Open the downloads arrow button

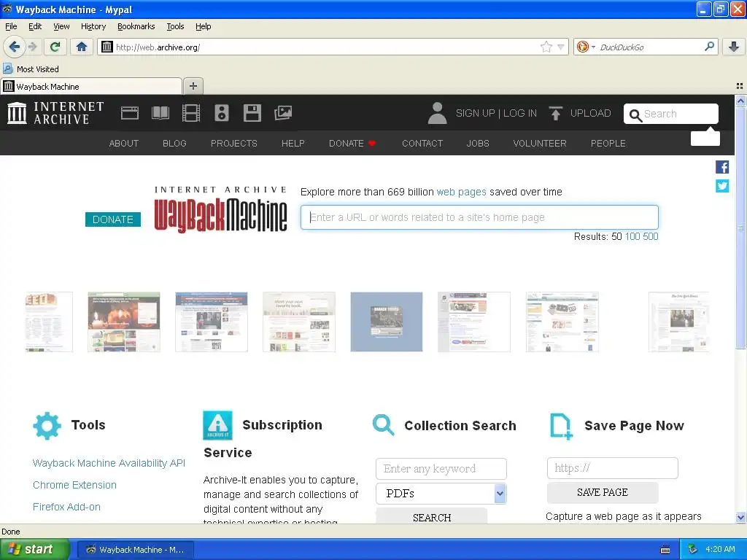pos(734,47)
